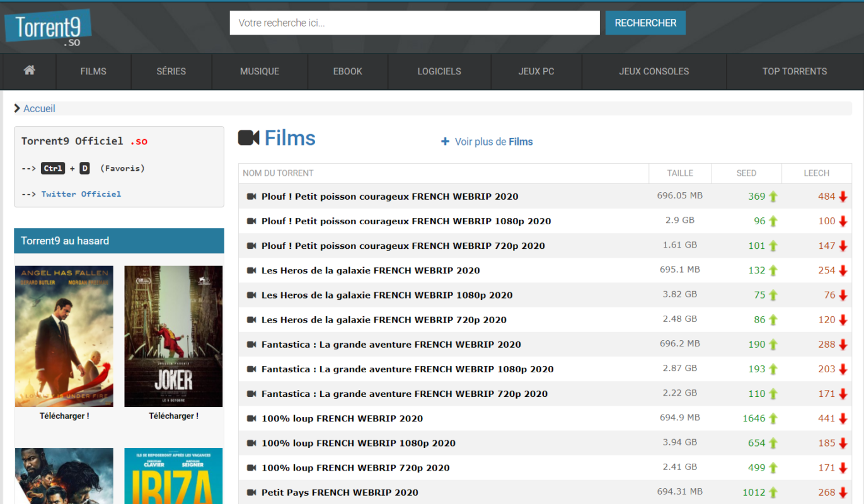This screenshot has height=504, width=864.
Task: Click green seed arrow beside 75
Action: (773, 295)
